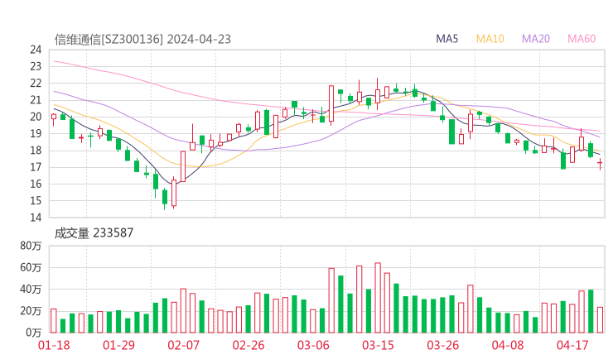Click the 04-17 date axis label
Image resolution: width=613 pixels, height=364 pixels.
point(572,345)
